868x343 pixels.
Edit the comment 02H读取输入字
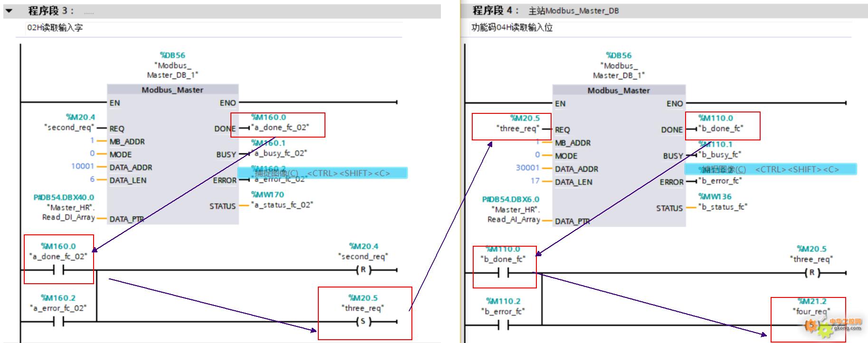[x=55, y=28]
